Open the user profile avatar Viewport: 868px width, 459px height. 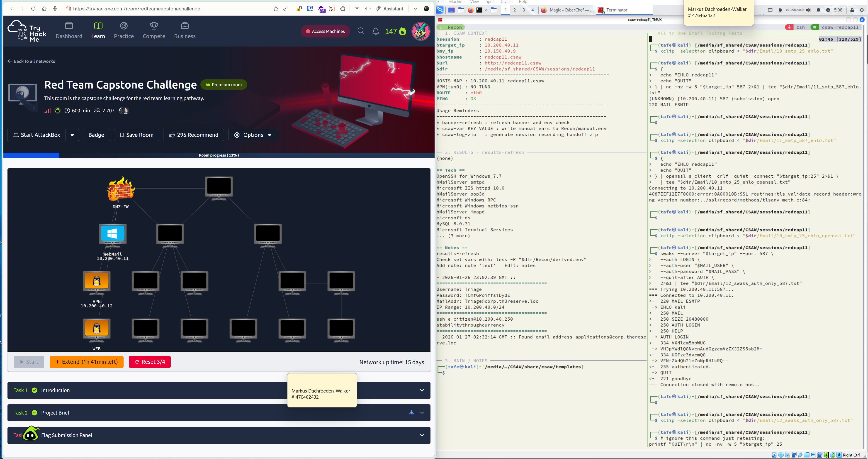421,31
